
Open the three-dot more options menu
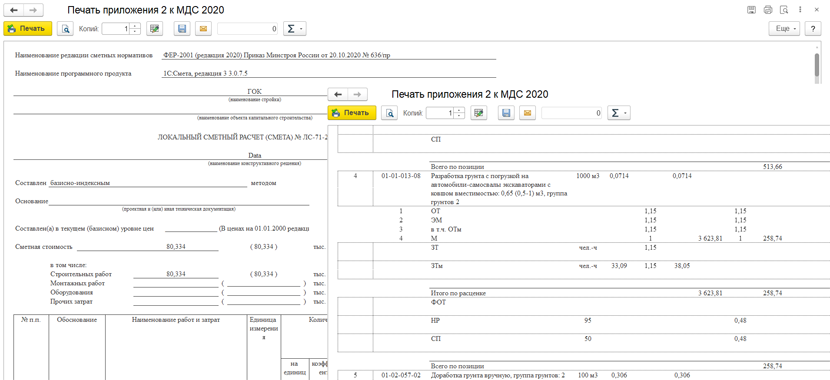pyautogui.click(x=800, y=10)
